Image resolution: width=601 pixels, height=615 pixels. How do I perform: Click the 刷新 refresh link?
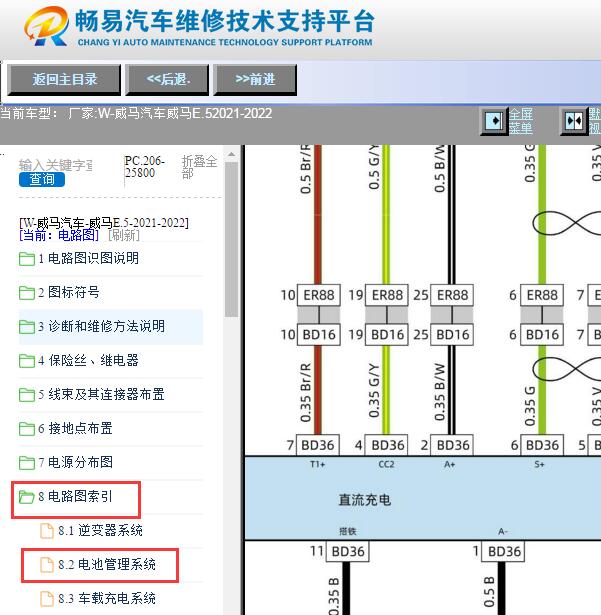pos(124,235)
